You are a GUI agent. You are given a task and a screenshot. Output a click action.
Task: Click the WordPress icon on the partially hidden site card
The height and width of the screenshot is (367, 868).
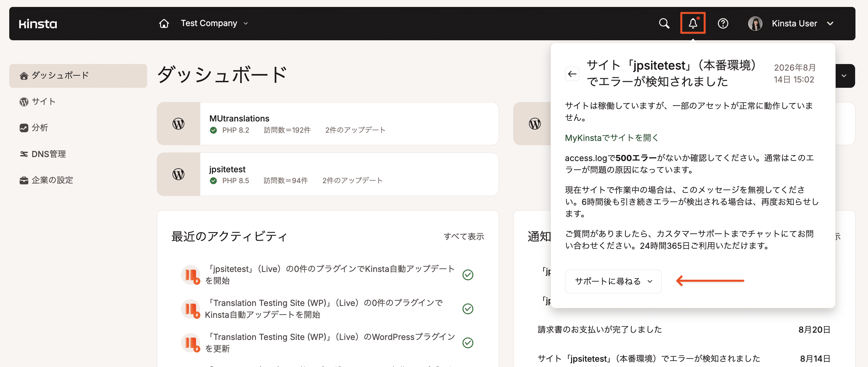pyautogui.click(x=534, y=124)
